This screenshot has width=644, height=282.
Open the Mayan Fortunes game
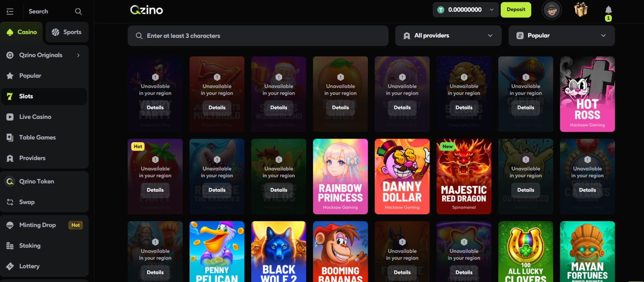point(587,251)
